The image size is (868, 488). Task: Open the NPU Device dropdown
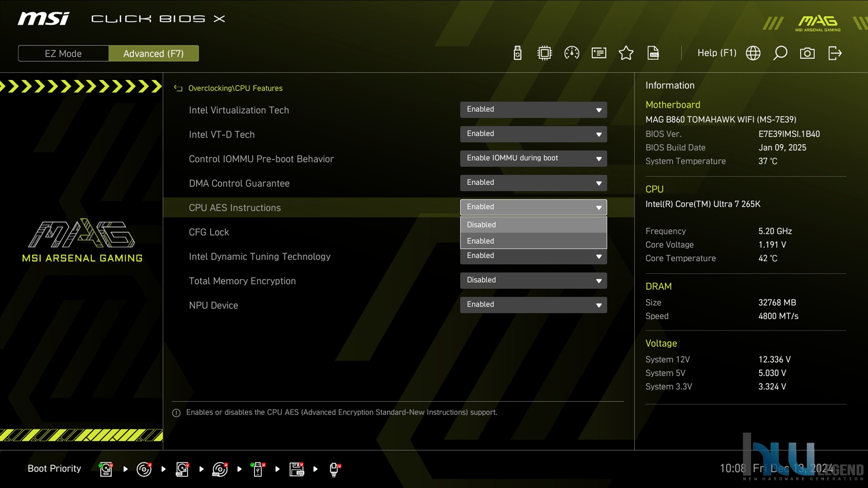533,305
